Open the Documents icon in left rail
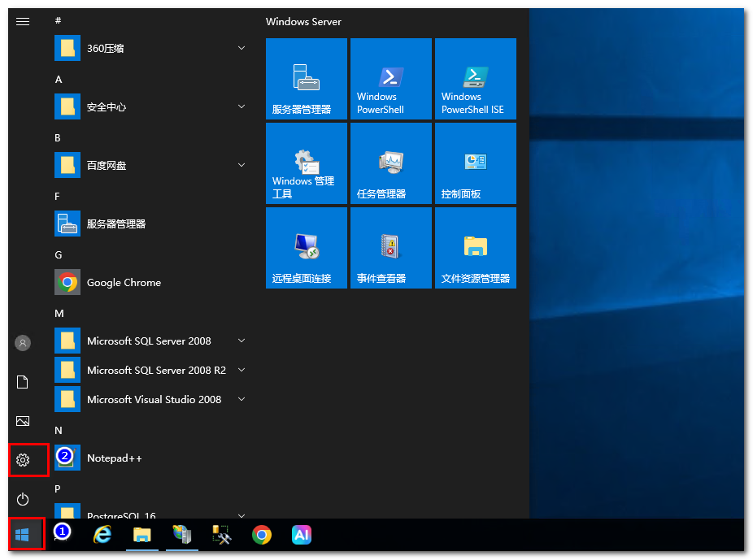The width and height of the screenshot is (753, 560). (x=23, y=382)
